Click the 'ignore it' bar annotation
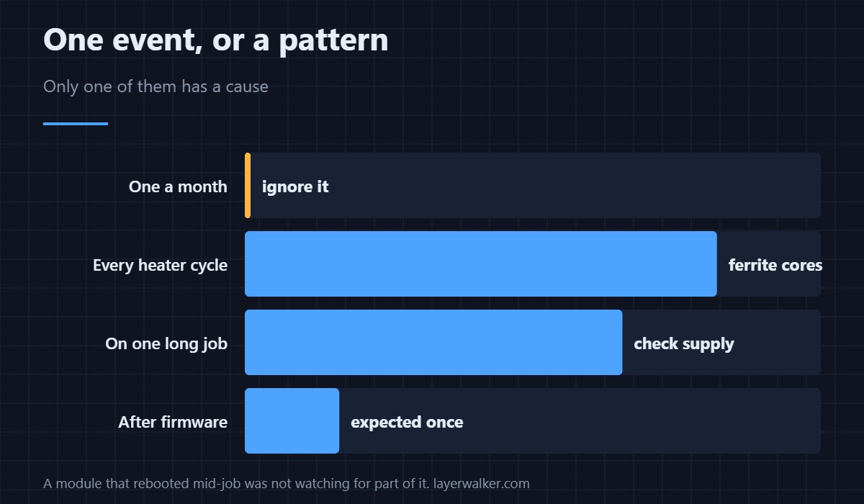The width and height of the screenshot is (864, 504). coord(295,186)
